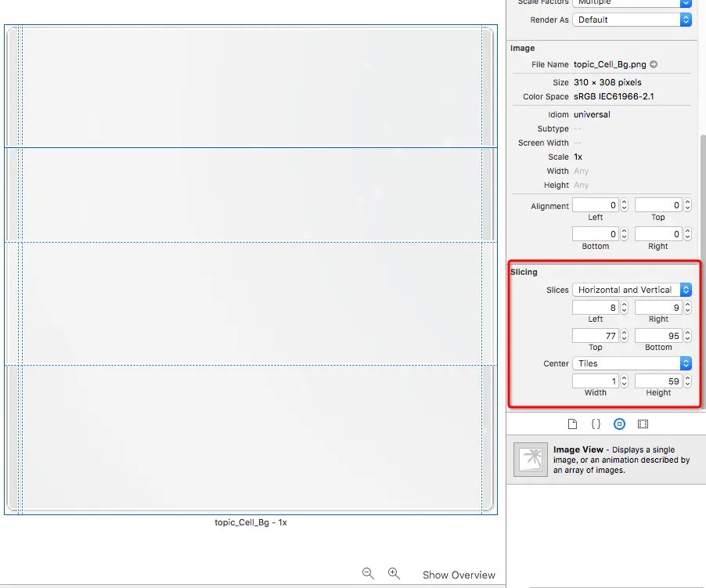Click the Center Width field
The image size is (706, 588).
pos(595,381)
